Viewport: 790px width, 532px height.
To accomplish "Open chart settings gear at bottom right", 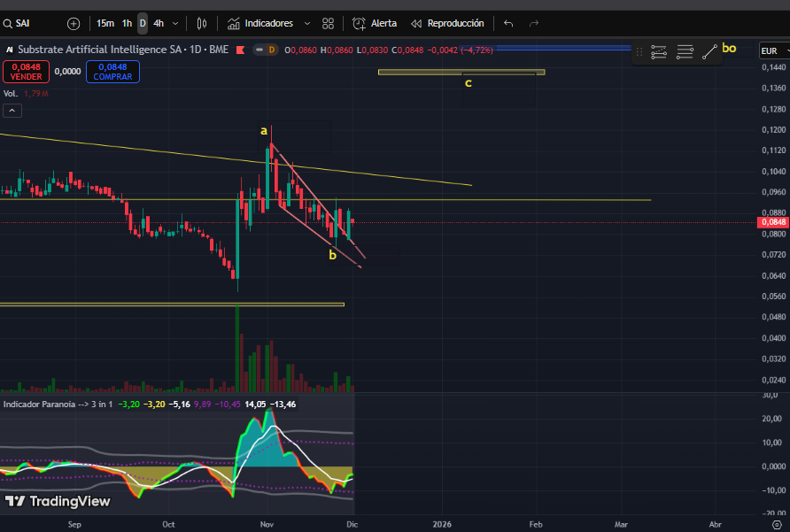I will point(777,524).
